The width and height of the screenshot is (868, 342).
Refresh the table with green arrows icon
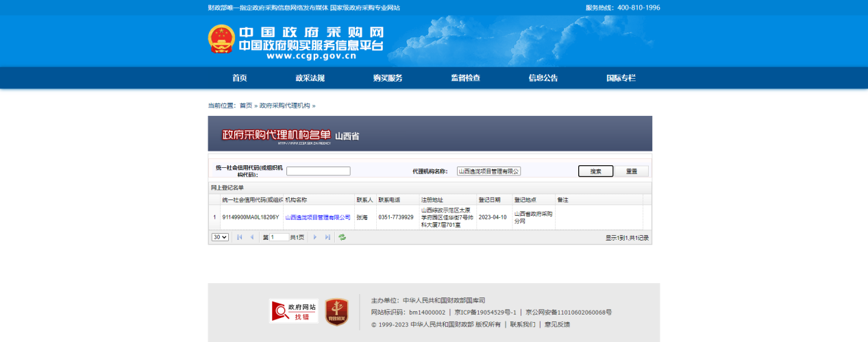(342, 237)
